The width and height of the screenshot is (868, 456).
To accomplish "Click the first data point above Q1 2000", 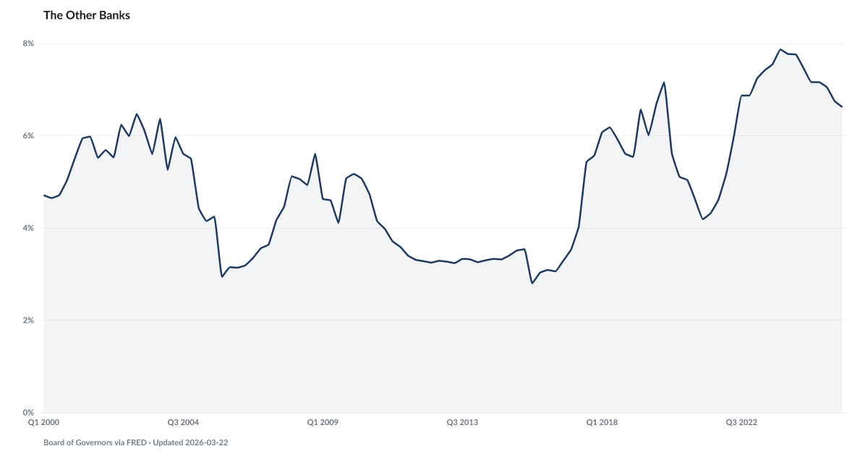I will [x=44, y=194].
